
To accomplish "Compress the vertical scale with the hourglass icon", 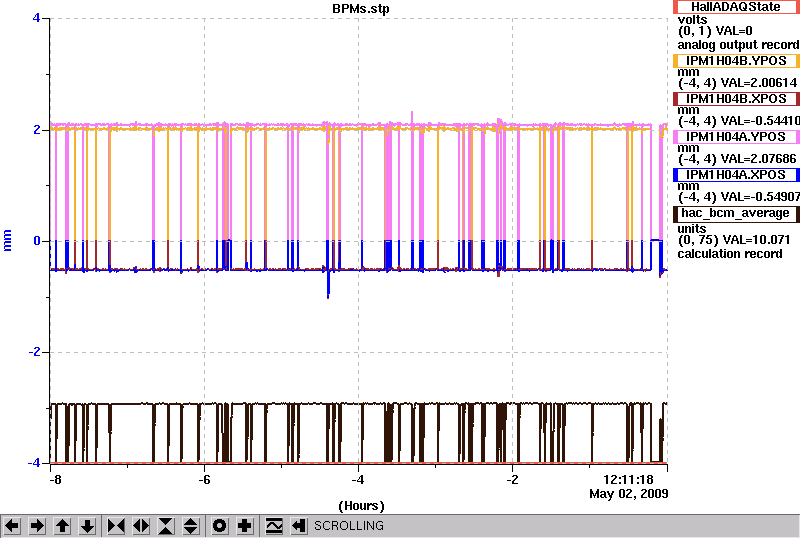I will [166, 526].
